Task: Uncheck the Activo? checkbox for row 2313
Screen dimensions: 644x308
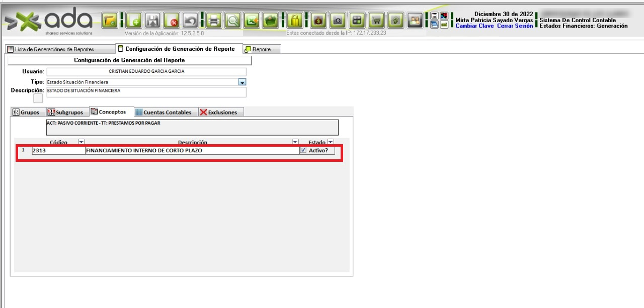Action: tap(303, 150)
